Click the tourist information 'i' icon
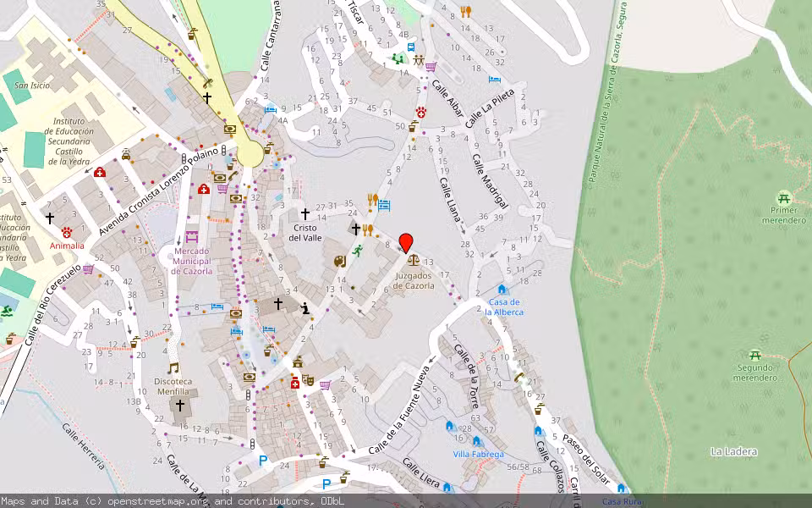 click(x=305, y=308)
